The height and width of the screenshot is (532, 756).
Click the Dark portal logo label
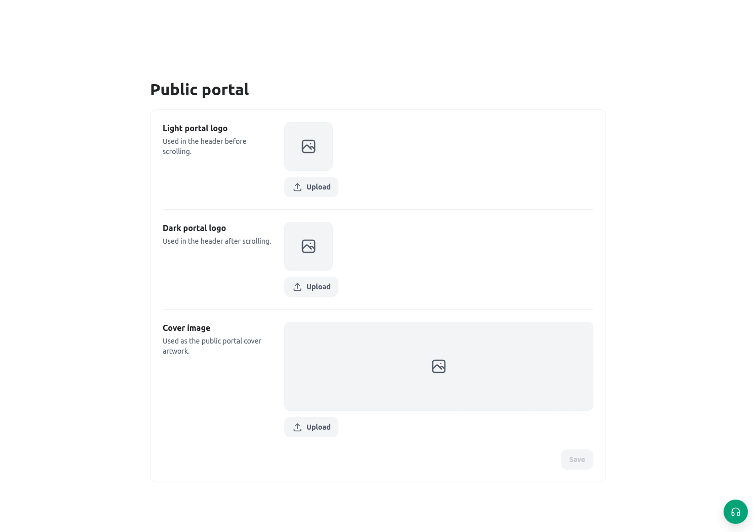click(x=194, y=228)
